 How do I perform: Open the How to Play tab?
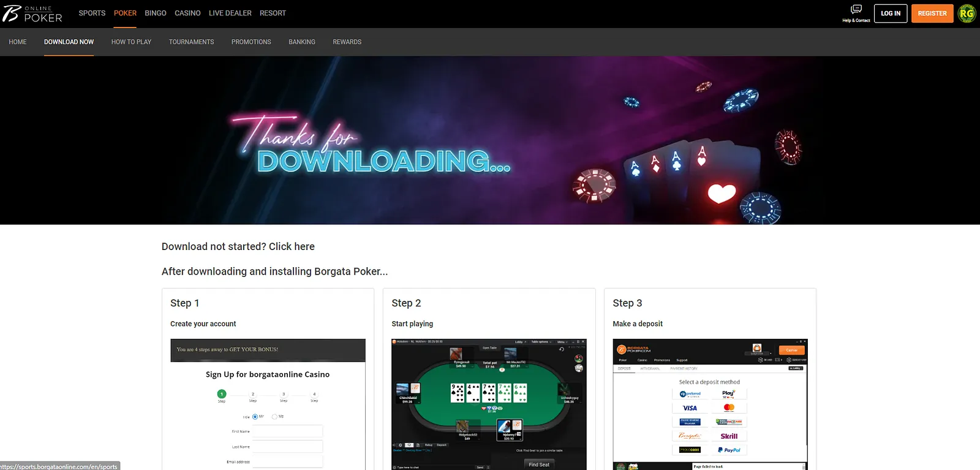click(x=131, y=42)
